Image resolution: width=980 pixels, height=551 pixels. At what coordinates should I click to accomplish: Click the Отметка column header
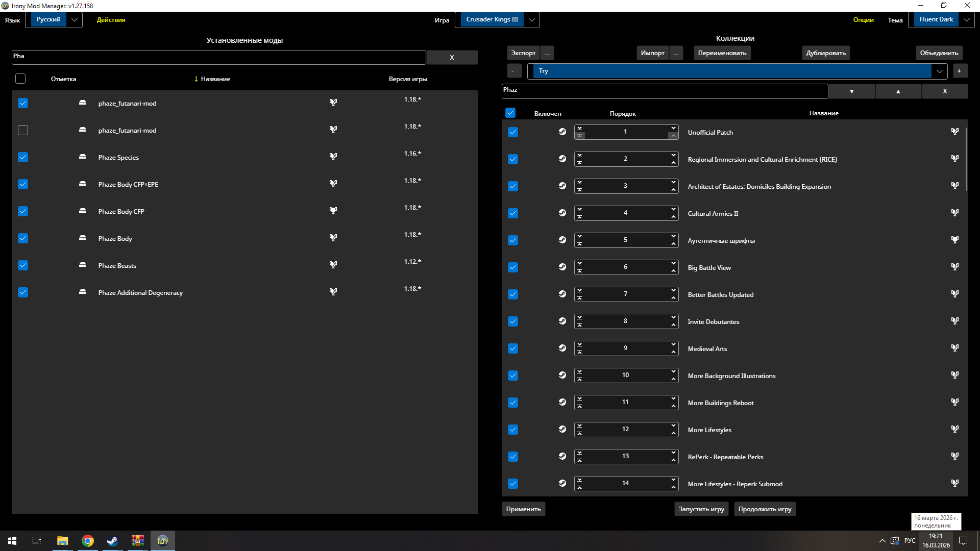coord(64,79)
